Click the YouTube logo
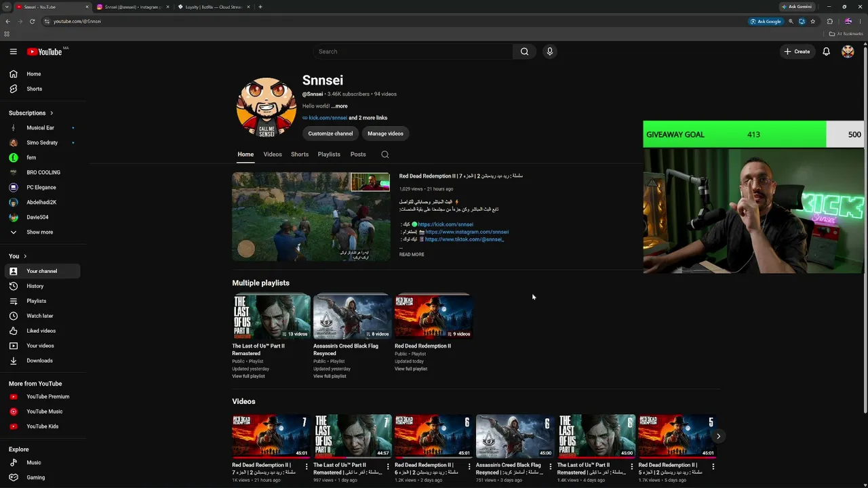868x488 pixels. pyautogui.click(x=45, y=52)
